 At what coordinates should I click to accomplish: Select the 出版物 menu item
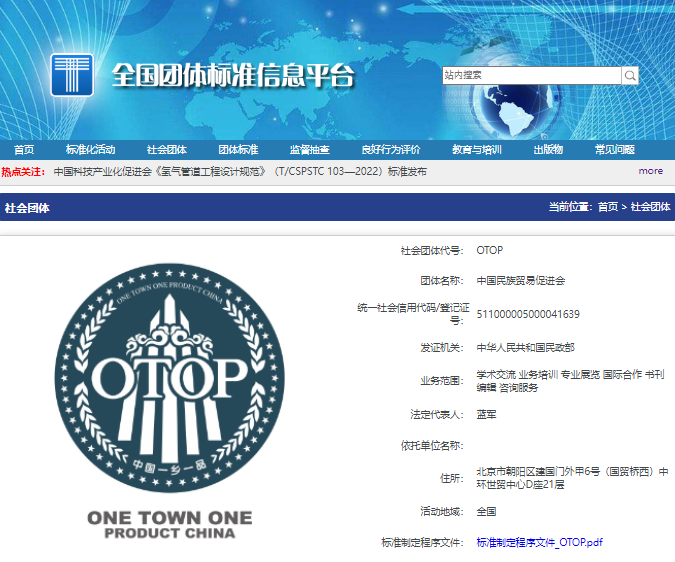click(548, 150)
